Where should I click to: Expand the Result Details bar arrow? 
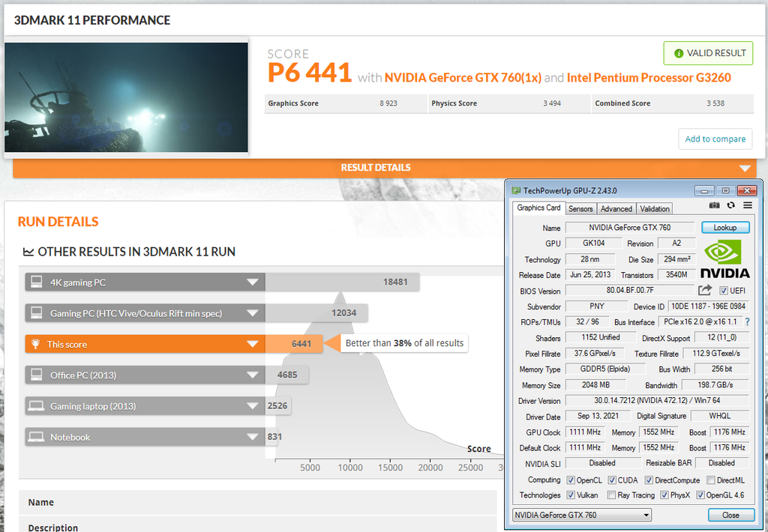[x=744, y=169]
